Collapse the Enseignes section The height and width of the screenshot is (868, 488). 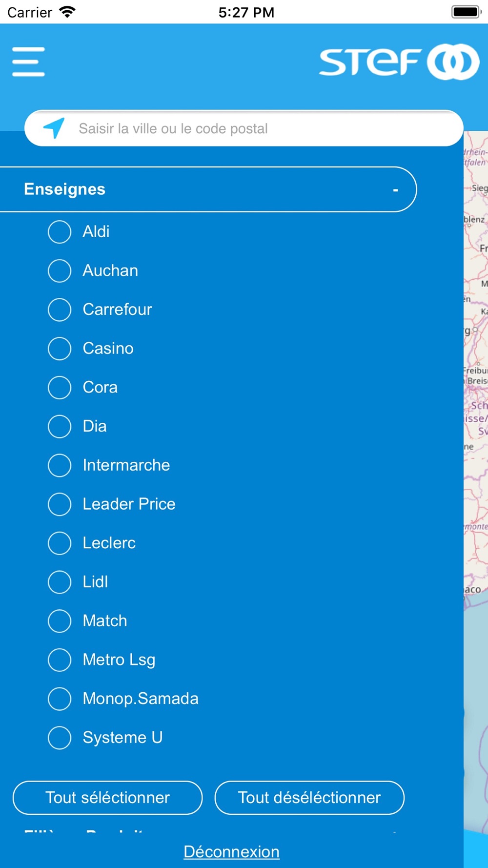[208, 189]
